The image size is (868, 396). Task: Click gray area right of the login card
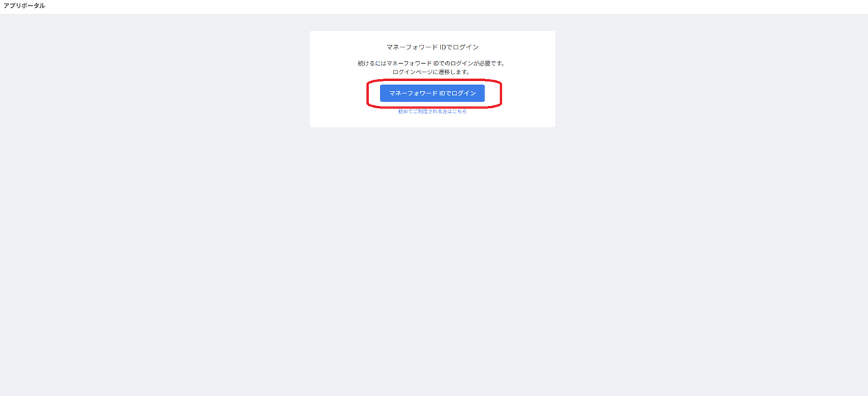tap(710, 79)
